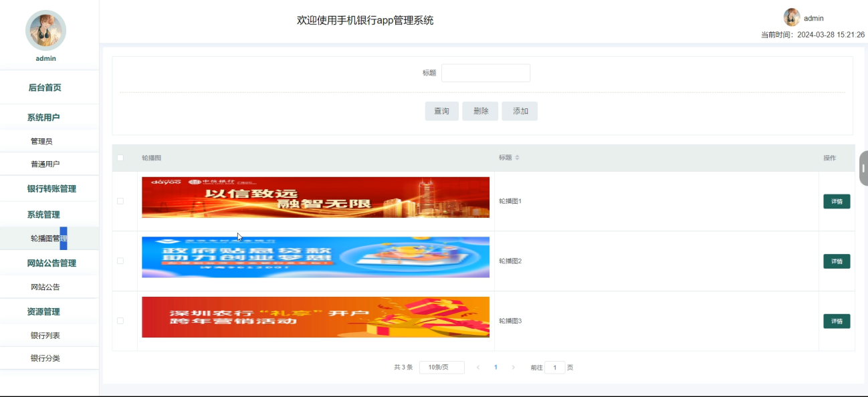Toggle the select-all checkbox in the table header
Image resolution: width=868 pixels, height=397 pixels.
click(x=120, y=158)
